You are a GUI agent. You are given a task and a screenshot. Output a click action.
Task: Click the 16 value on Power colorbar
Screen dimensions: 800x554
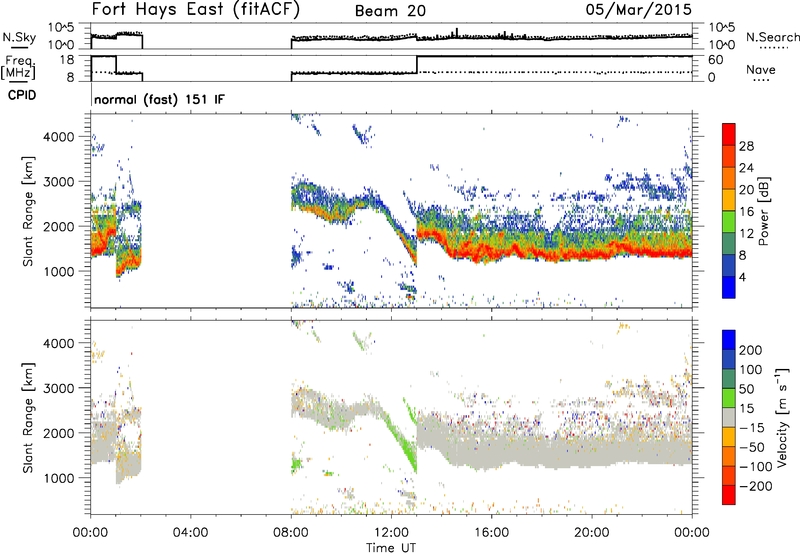746,212
